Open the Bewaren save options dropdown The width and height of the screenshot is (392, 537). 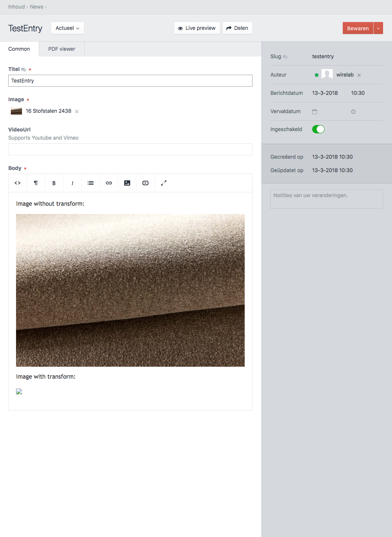tap(378, 28)
